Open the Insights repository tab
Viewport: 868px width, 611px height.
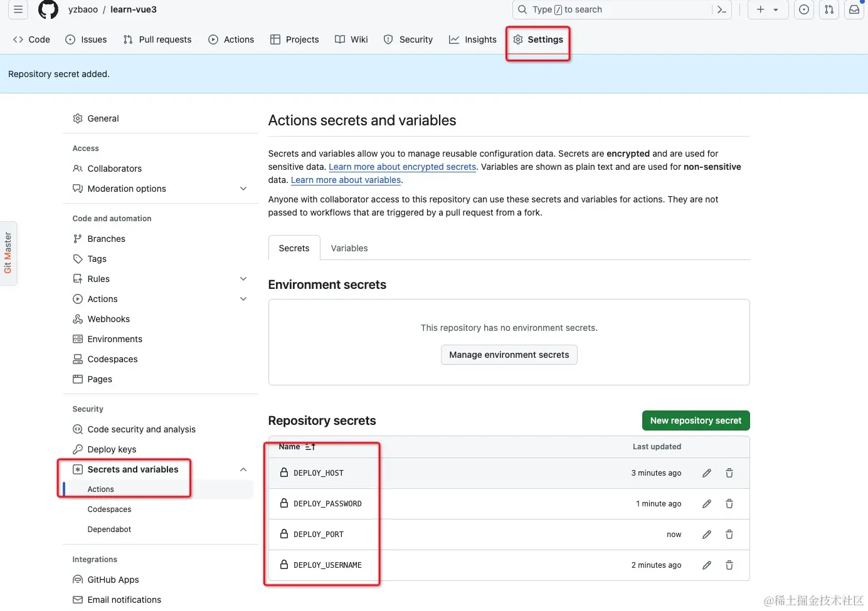(473, 39)
